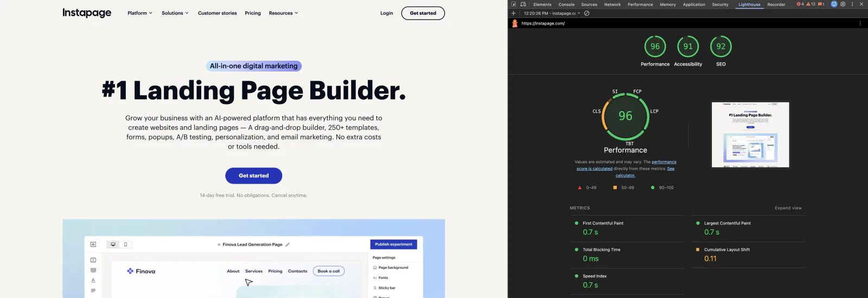Click the Publish experiment button
This screenshot has width=868, height=298.
pyautogui.click(x=393, y=244)
